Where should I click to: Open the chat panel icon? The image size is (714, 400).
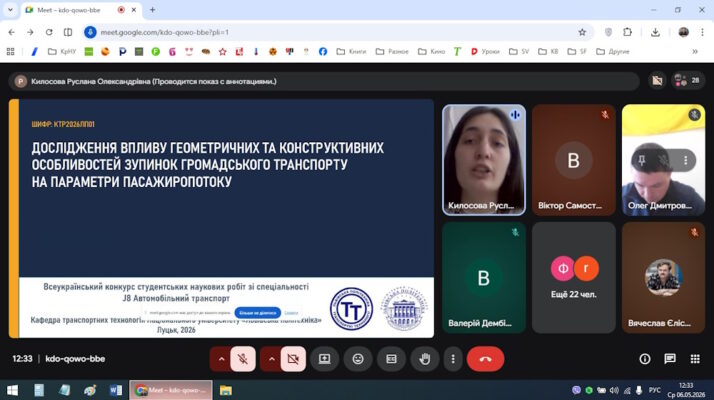click(x=670, y=359)
